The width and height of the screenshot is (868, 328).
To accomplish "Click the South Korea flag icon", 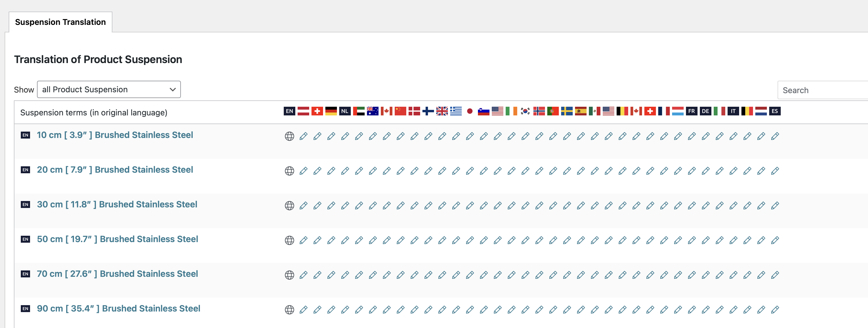I will tap(525, 111).
